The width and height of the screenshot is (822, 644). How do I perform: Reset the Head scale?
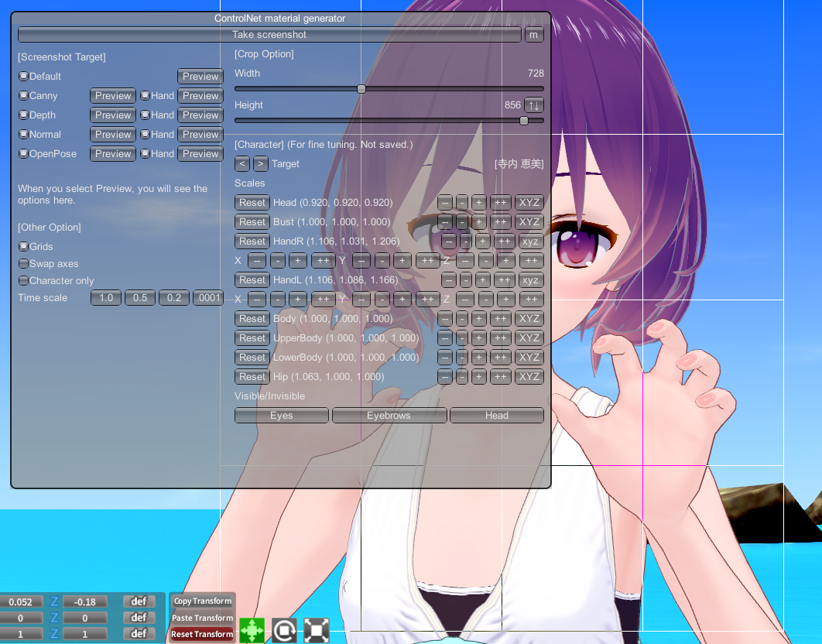252,203
